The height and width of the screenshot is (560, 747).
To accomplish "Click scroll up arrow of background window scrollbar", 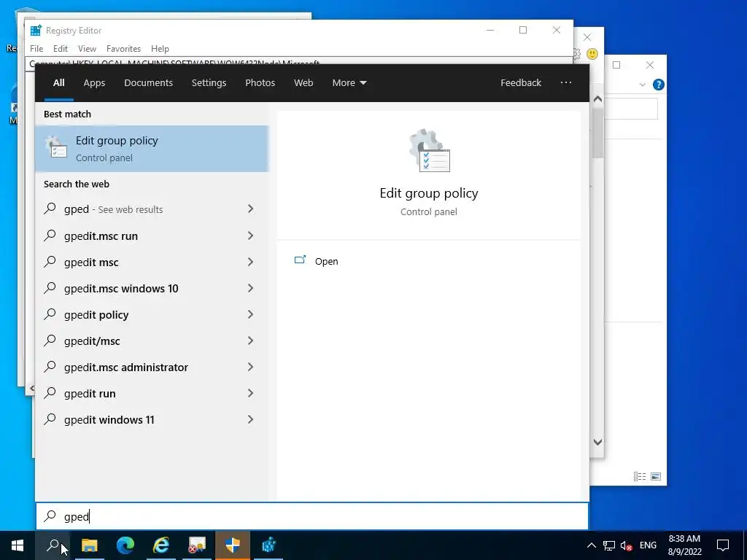I will point(597,99).
